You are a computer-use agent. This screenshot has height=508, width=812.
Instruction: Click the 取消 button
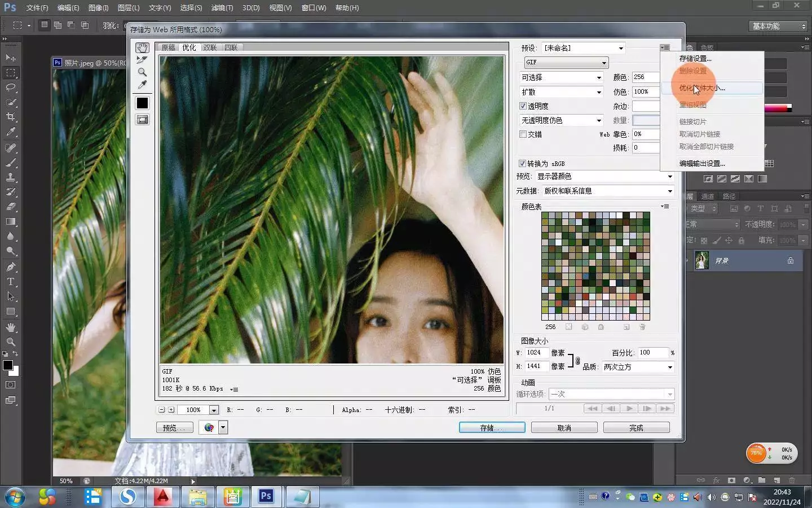tap(564, 428)
